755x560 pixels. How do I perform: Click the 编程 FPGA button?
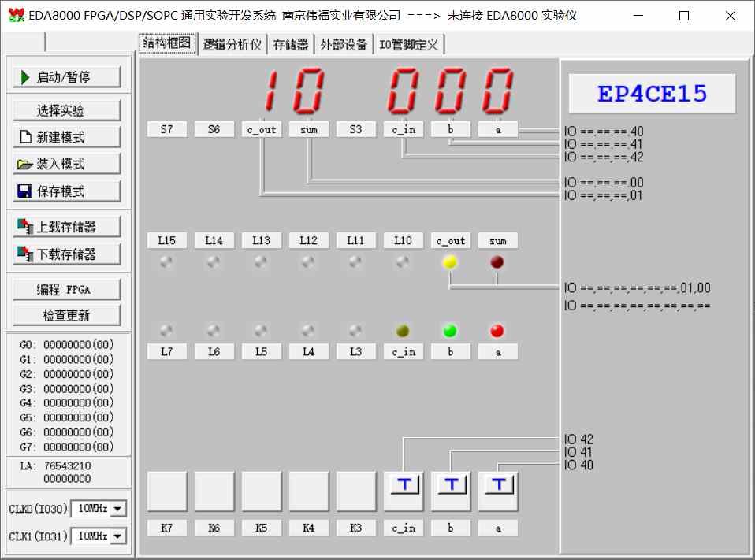(67, 289)
